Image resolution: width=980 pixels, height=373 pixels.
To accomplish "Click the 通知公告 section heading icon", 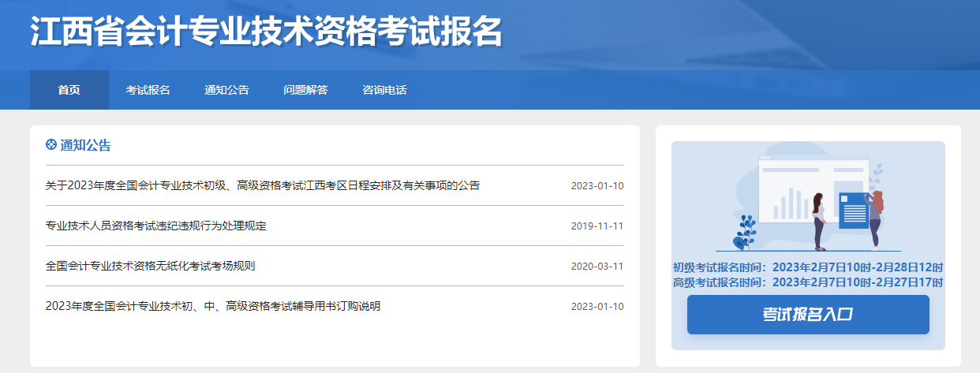I will (x=51, y=145).
